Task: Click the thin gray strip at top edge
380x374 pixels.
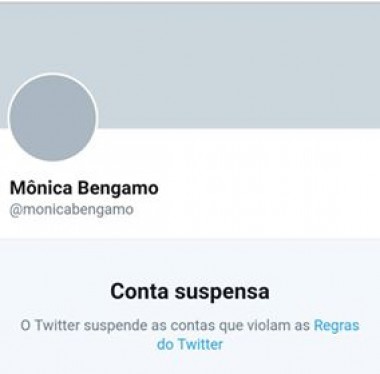Action: click(190, 2)
